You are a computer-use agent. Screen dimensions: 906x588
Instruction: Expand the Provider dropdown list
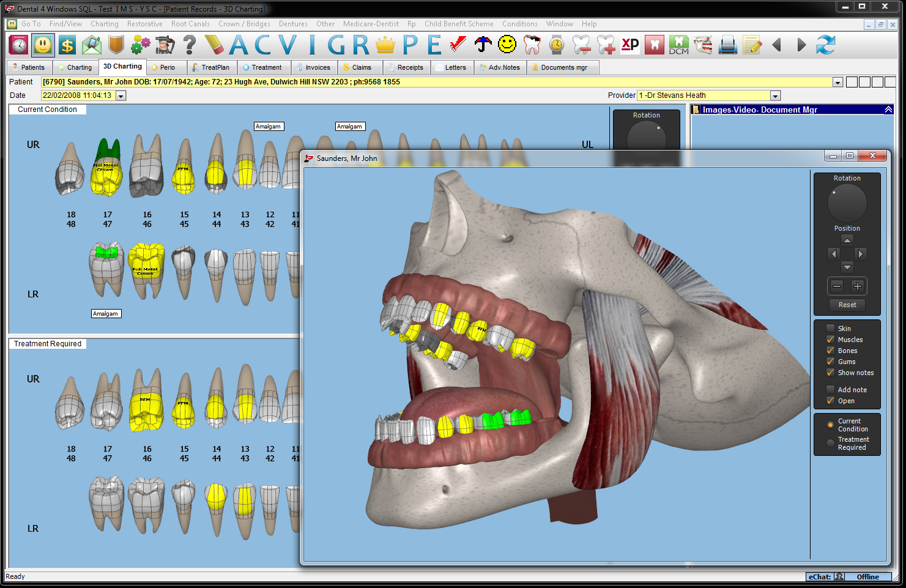[x=775, y=96]
